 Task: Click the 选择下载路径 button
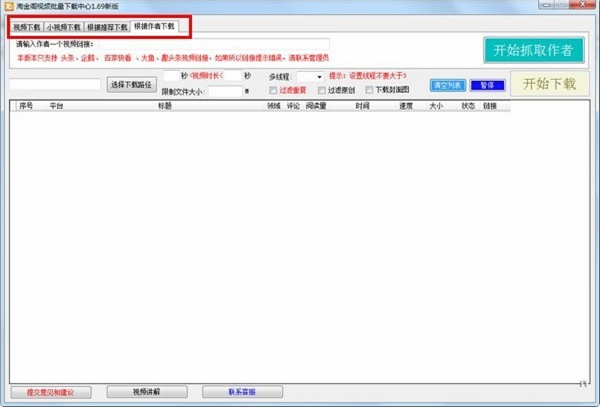(x=131, y=85)
